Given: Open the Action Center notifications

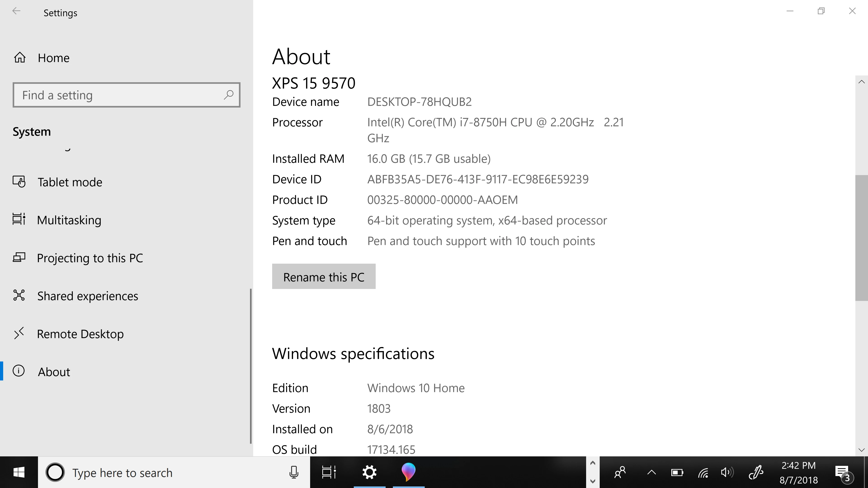Looking at the screenshot, I should pos(842,472).
